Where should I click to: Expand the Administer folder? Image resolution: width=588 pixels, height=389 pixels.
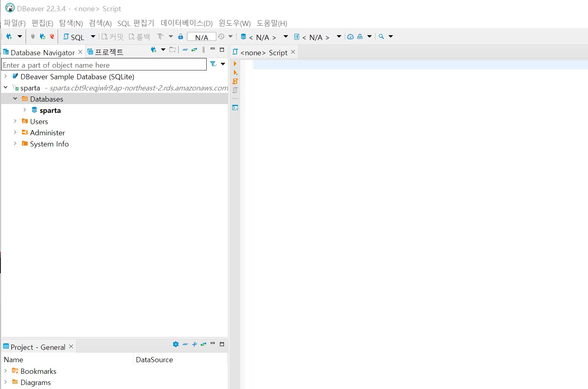[15, 132]
